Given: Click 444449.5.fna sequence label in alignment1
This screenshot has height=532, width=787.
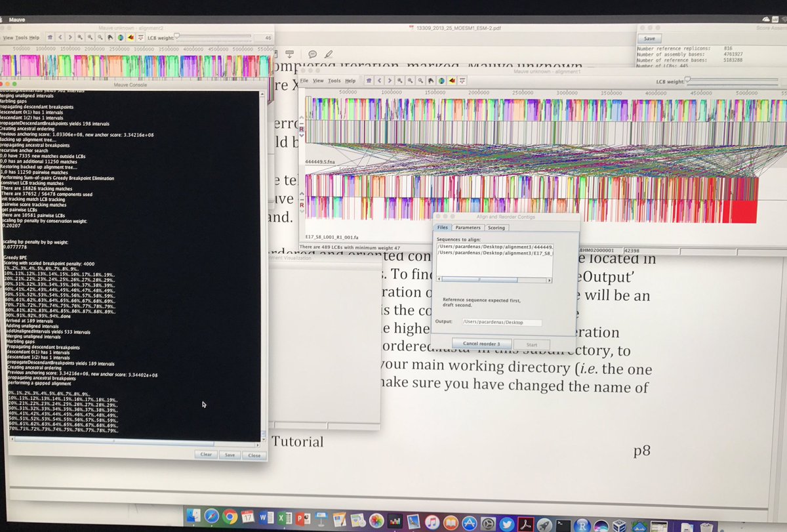Looking at the screenshot, I should [319, 161].
